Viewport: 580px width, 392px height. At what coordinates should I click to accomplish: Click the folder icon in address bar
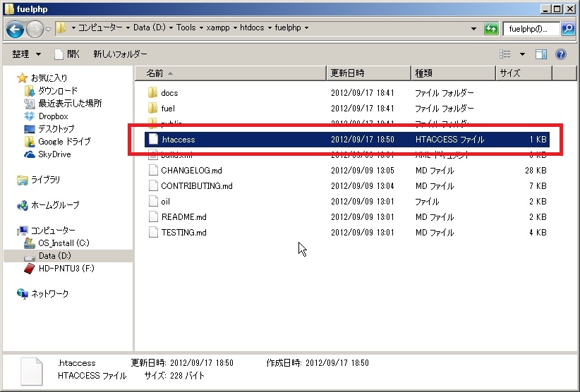click(61, 27)
